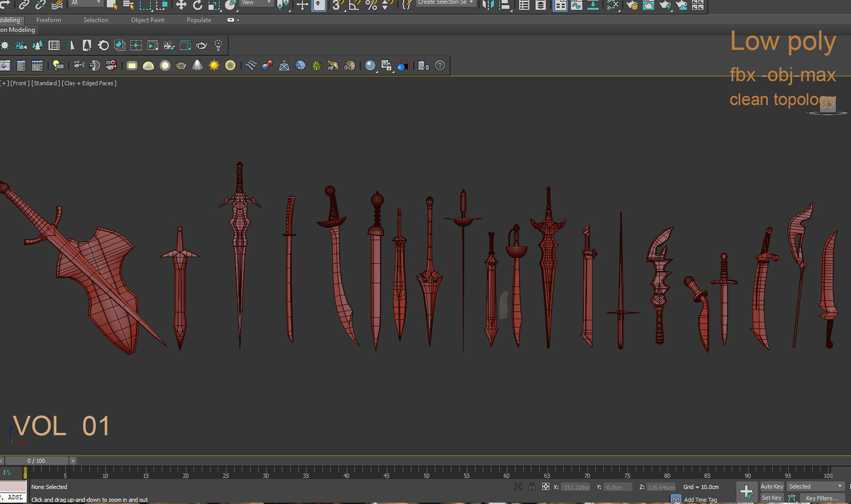Open the Object Paint tab
Screen dimensions: 851x504
[147, 20]
